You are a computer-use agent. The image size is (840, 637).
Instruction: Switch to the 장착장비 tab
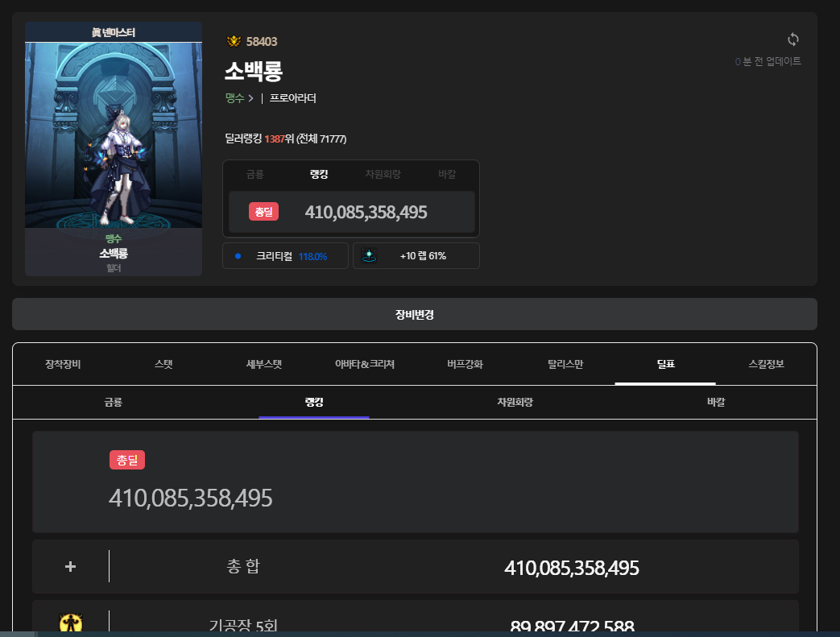pos(63,364)
